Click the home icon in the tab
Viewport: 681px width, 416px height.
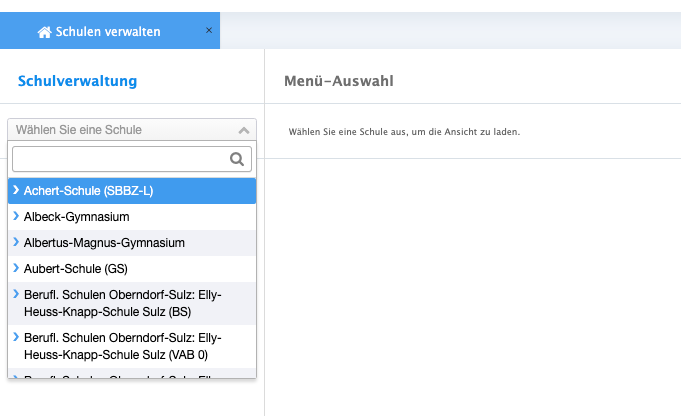coord(44,32)
